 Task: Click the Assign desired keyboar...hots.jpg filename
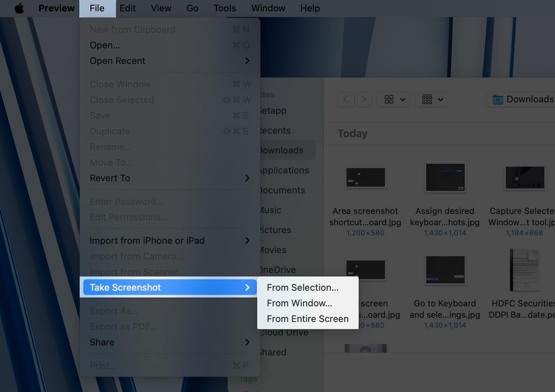click(x=445, y=216)
